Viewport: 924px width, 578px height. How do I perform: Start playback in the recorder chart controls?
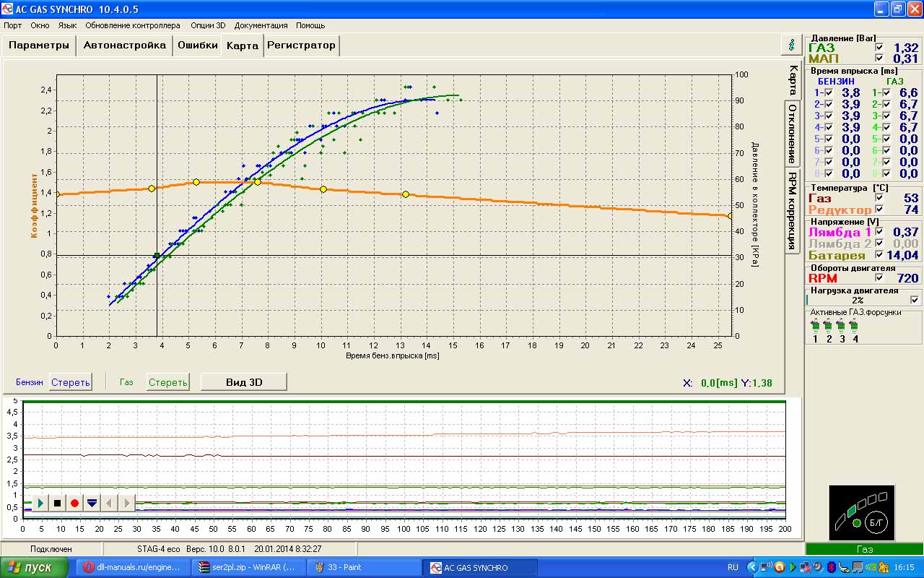point(40,503)
